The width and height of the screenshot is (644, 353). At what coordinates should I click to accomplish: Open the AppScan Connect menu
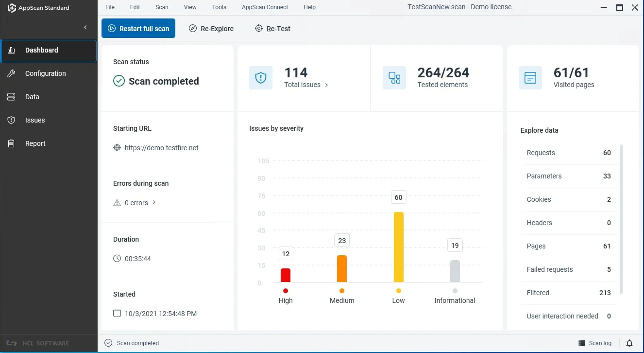pyautogui.click(x=265, y=7)
